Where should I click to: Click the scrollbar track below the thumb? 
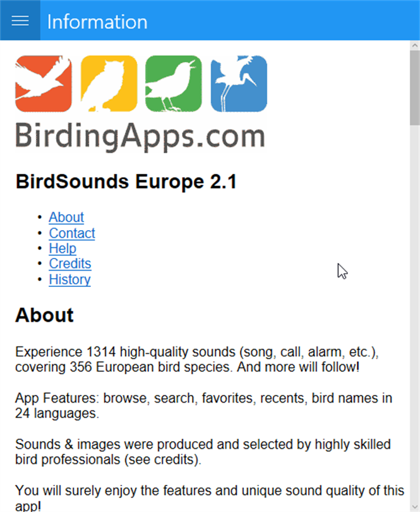pyautogui.click(x=414, y=316)
